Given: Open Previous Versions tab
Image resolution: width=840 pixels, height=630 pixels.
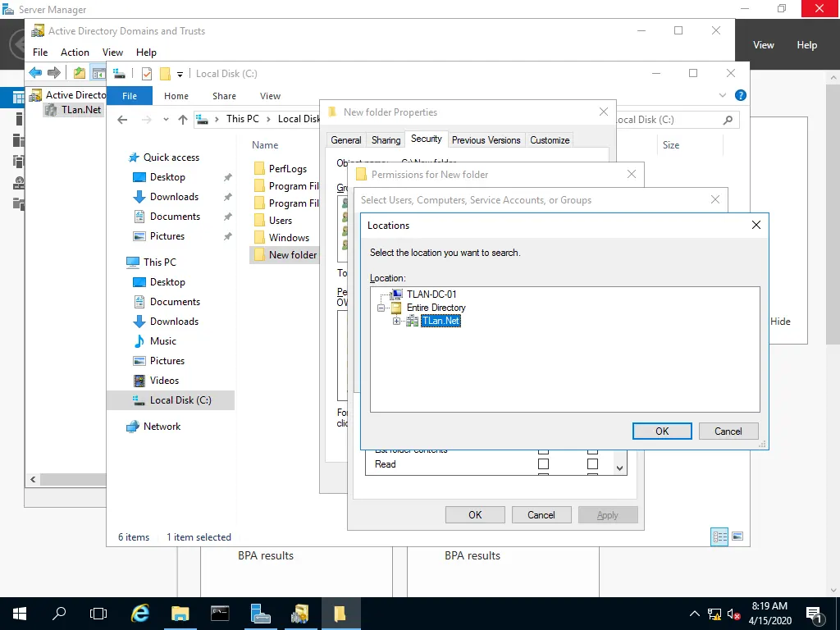Looking at the screenshot, I should coord(486,139).
